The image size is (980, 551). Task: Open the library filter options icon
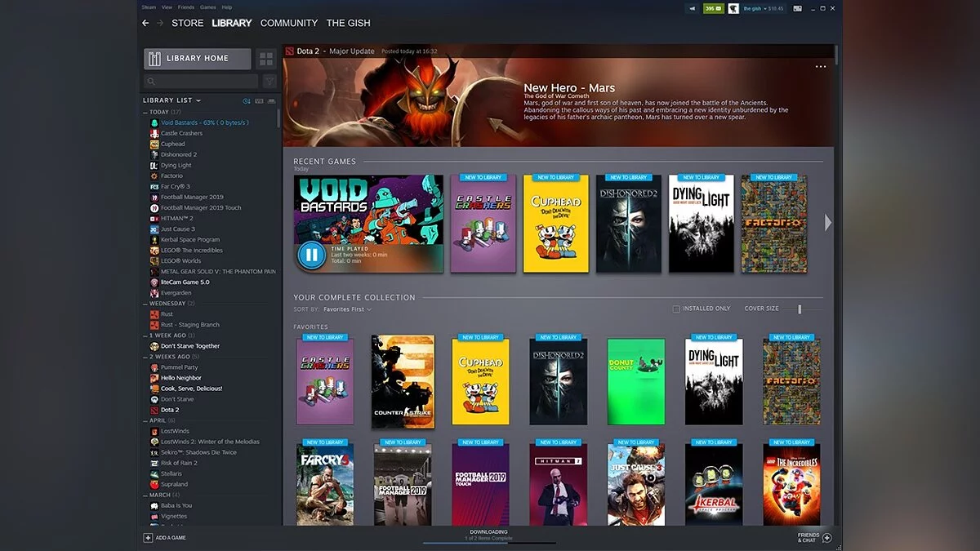pos(269,81)
